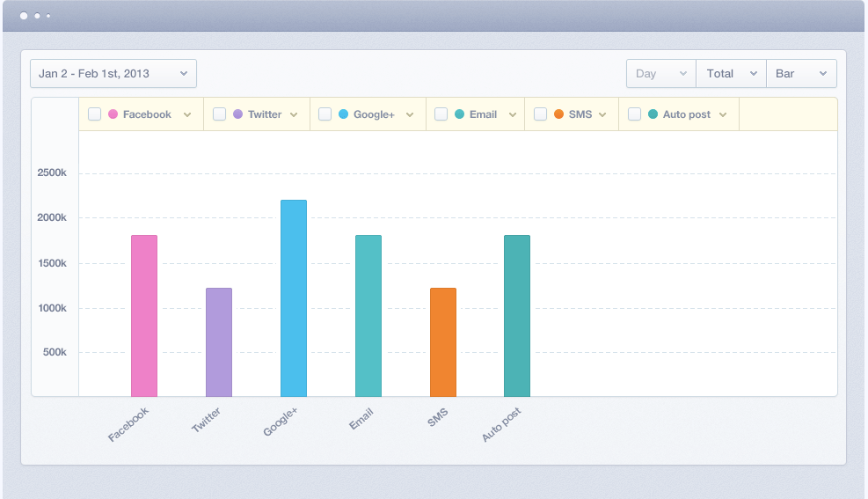Select the purple Twitter bar in chart

point(219,342)
